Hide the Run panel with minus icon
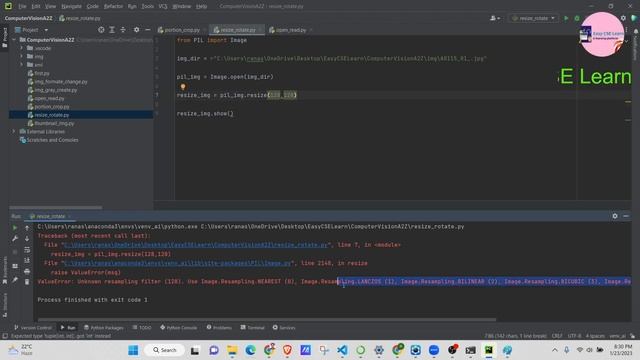This screenshot has width=640, height=360. pyautogui.click(x=626, y=216)
